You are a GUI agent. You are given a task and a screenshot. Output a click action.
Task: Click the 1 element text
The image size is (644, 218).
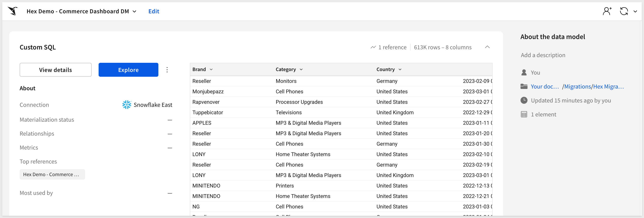(x=543, y=114)
